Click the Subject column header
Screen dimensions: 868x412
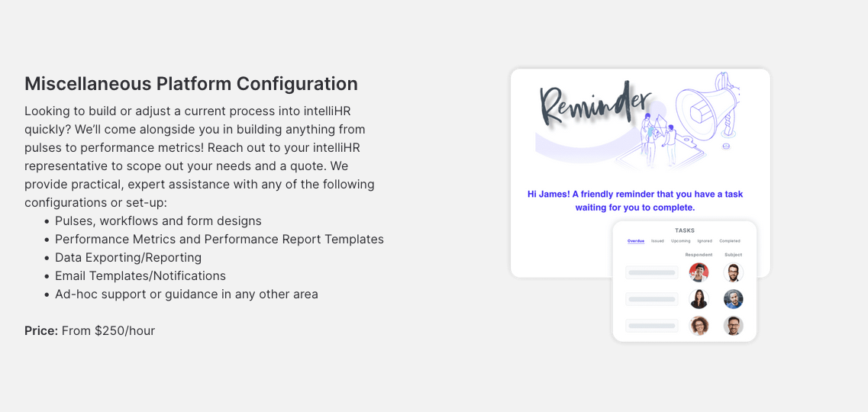pos(733,255)
